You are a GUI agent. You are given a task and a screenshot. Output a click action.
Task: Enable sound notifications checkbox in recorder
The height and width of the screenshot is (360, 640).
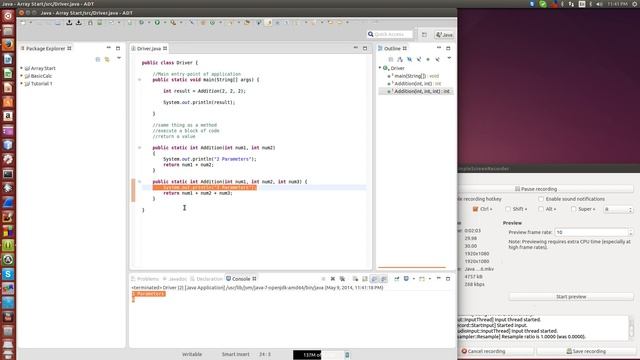coord(541,199)
